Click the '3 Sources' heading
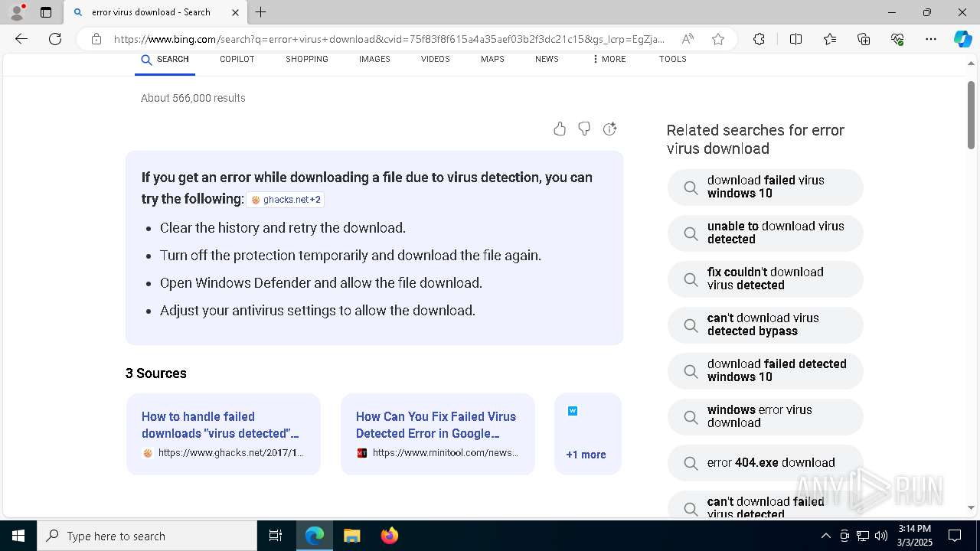 (156, 373)
